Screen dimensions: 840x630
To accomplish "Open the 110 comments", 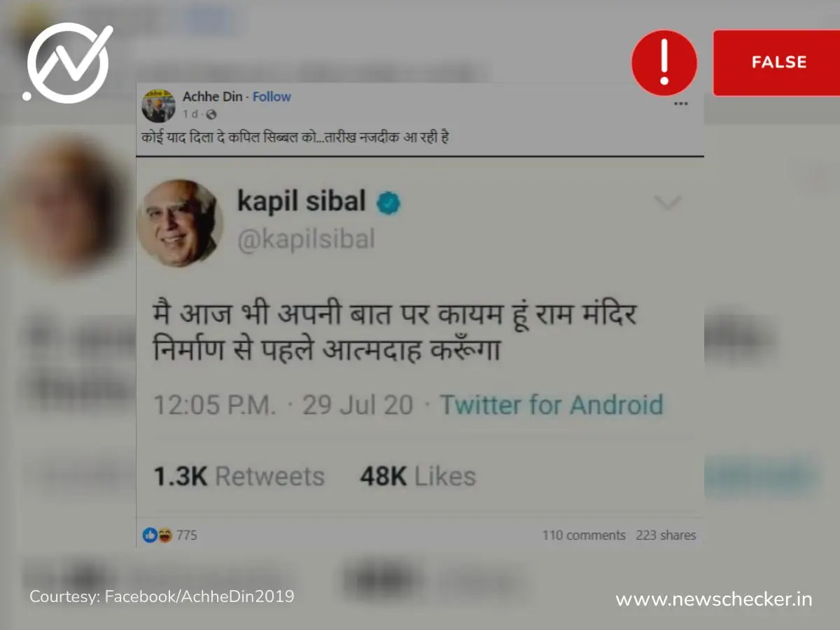I will (x=584, y=535).
